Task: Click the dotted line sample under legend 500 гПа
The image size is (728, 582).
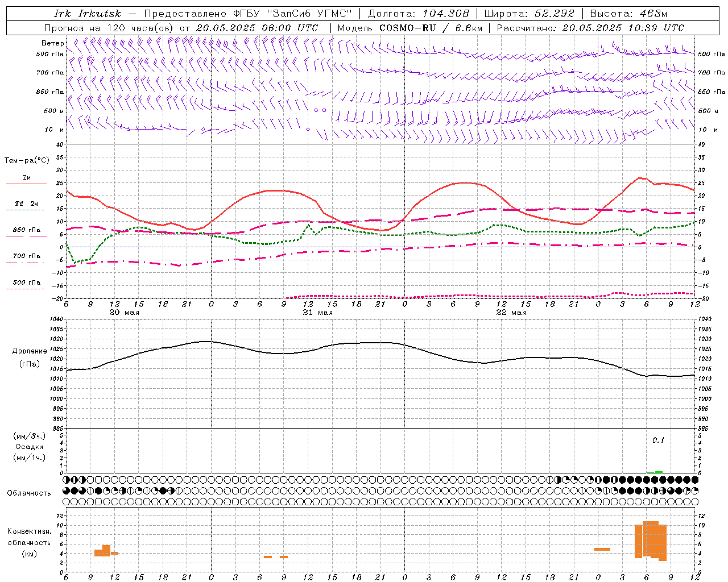Action: (25, 289)
